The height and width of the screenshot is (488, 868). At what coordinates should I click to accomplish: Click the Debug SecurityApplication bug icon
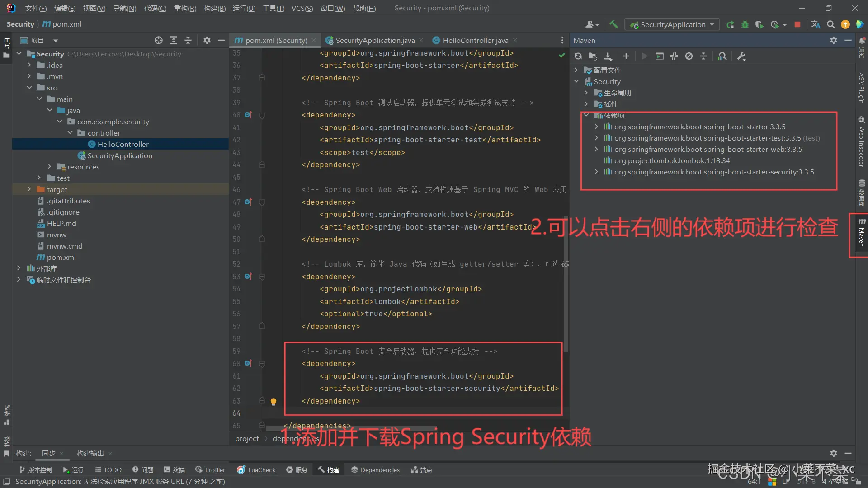pyautogui.click(x=745, y=24)
